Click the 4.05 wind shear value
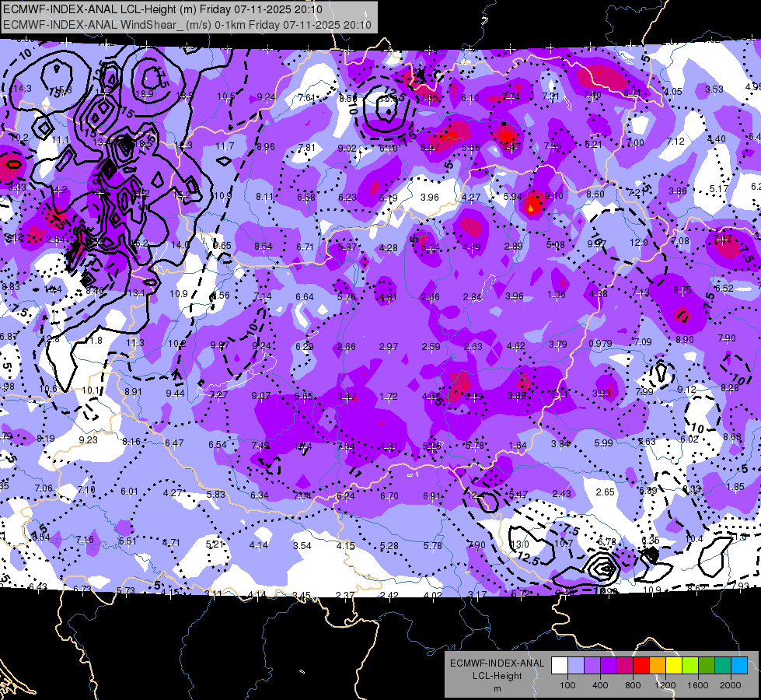Viewport: 761px width, 700px height. 673,91
